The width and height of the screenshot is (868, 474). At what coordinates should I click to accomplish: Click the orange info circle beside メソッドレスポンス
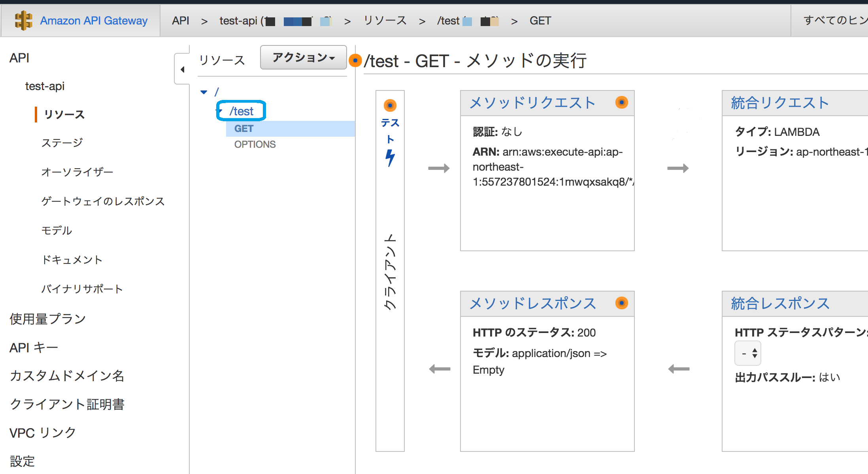621,303
